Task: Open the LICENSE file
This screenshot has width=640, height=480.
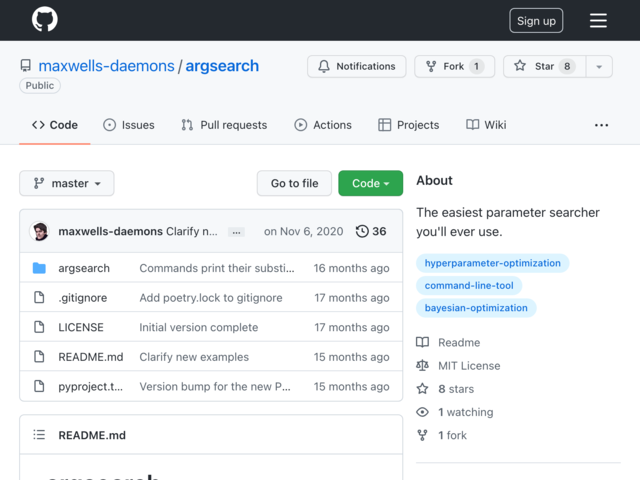Action: click(x=81, y=327)
